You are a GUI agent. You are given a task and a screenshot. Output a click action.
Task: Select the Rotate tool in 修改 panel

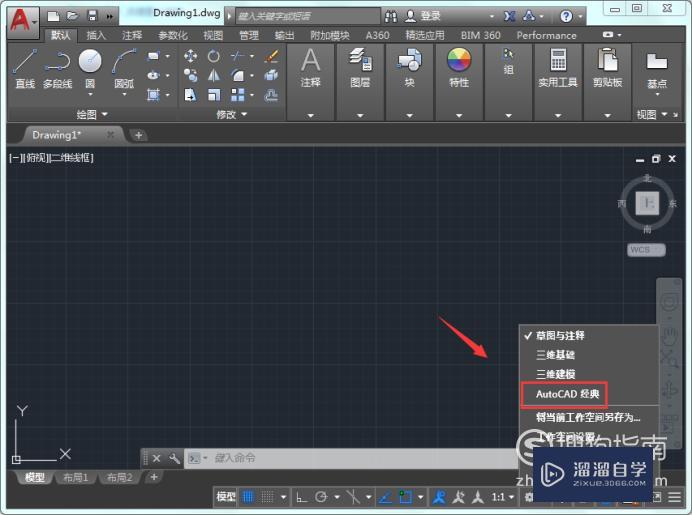[x=214, y=56]
